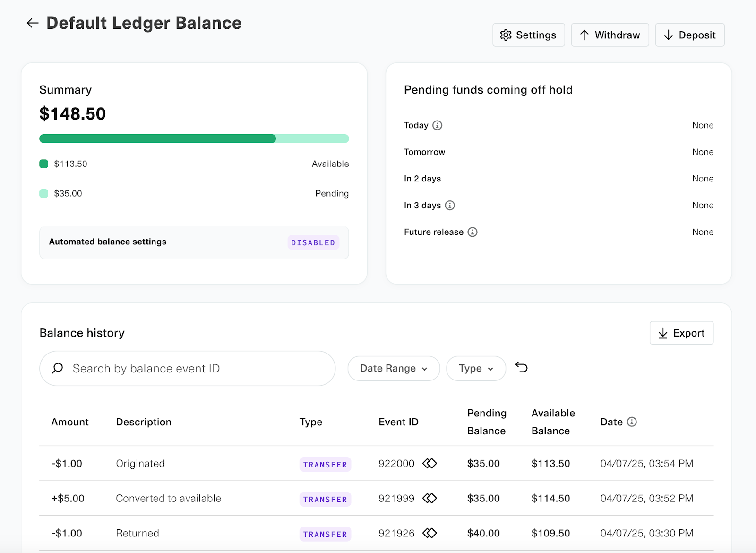Click the Tomorrow row label
This screenshot has width=756, height=553.
[x=424, y=152]
